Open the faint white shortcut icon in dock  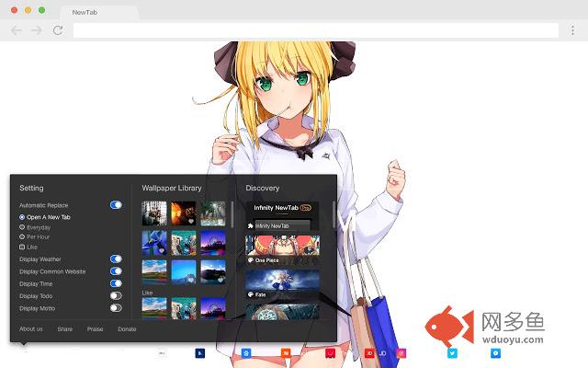[162, 353]
